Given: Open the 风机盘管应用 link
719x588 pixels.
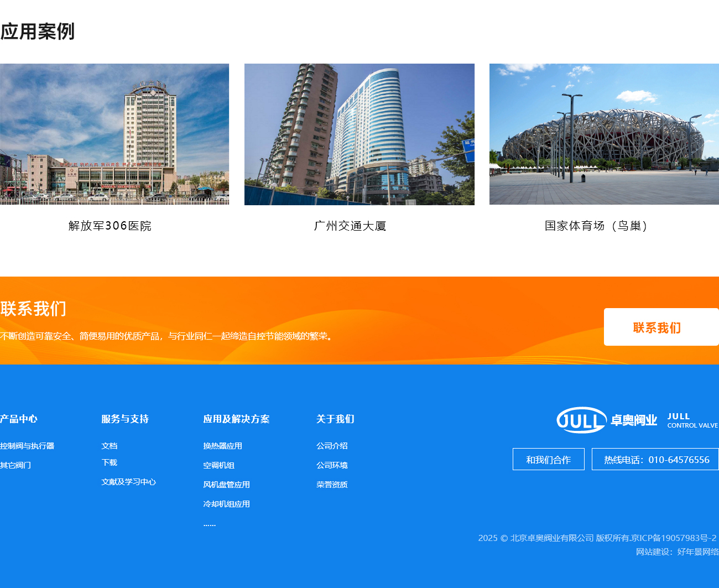Looking at the screenshot, I should (226, 485).
